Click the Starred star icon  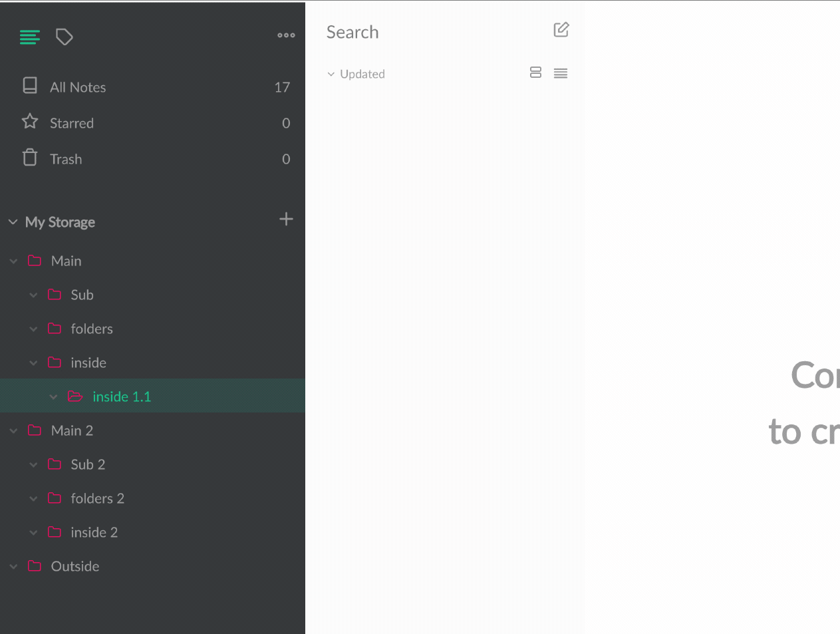pyautogui.click(x=30, y=121)
